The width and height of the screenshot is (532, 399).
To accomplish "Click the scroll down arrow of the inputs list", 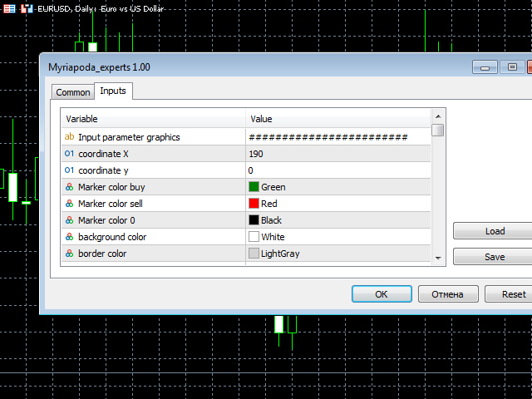I will click(438, 259).
